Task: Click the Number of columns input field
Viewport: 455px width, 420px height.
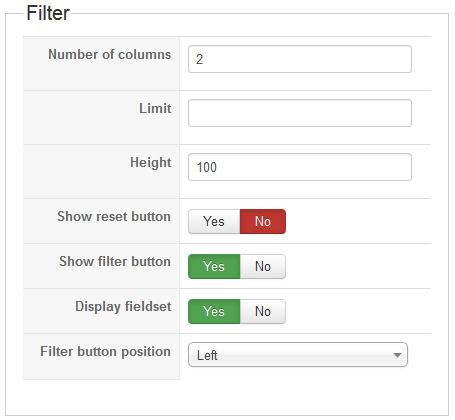Action: (300, 59)
